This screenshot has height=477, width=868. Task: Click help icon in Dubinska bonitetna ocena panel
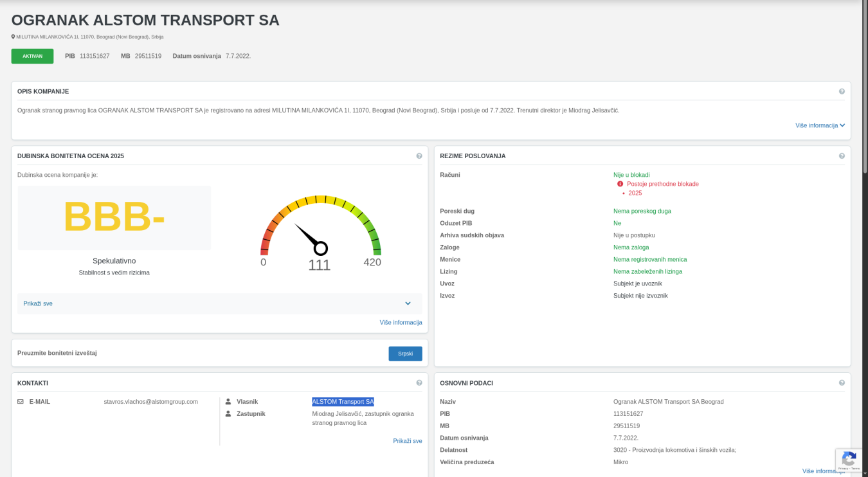pos(419,156)
